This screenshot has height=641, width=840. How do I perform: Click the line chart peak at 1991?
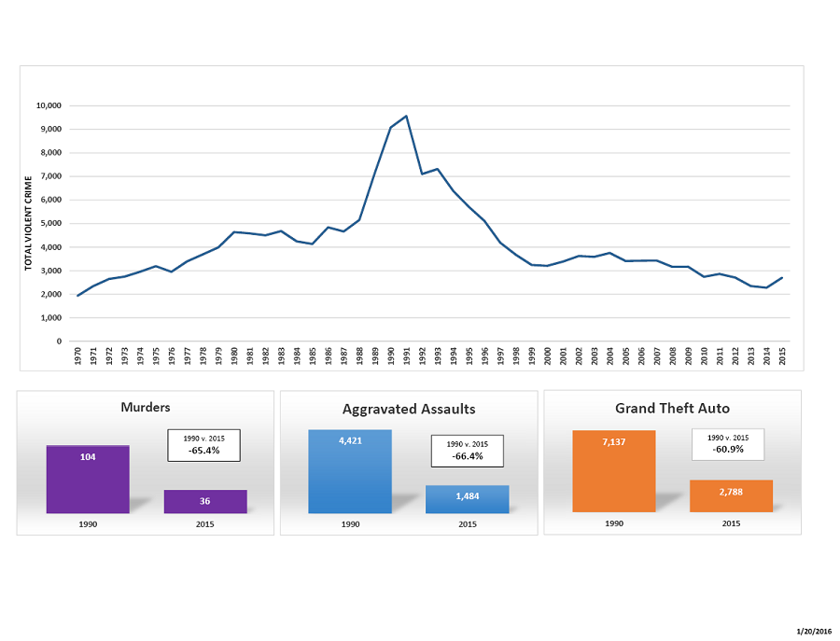coord(406,117)
